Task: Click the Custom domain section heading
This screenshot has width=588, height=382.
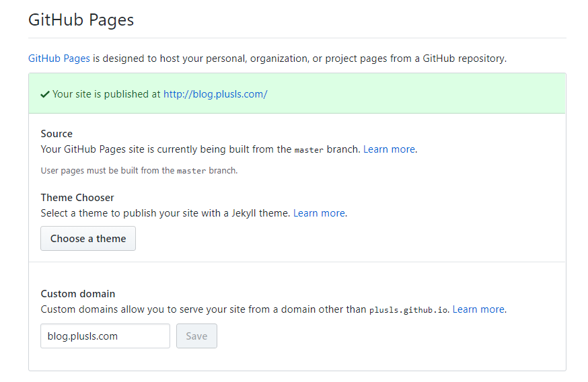Action: 78,293
